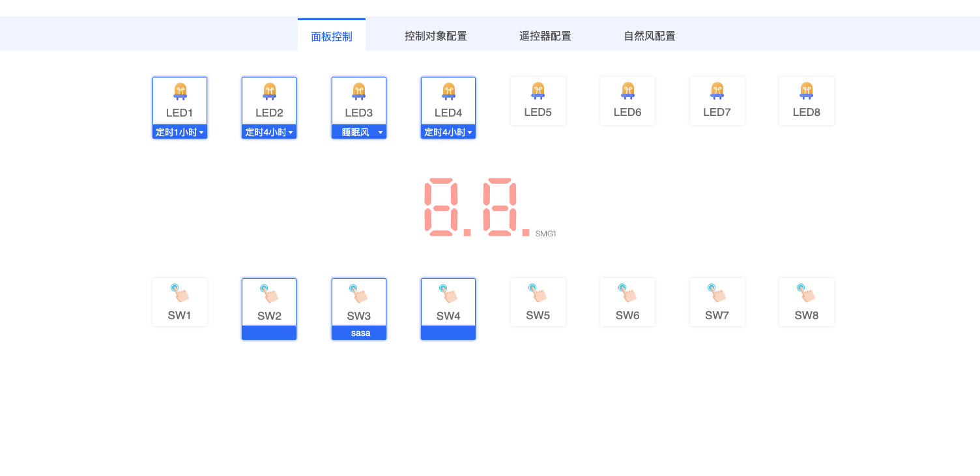This screenshot has height=476, width=980.
Task: Open the 控制对象配置 tab
Action: (x=436, y=36)
